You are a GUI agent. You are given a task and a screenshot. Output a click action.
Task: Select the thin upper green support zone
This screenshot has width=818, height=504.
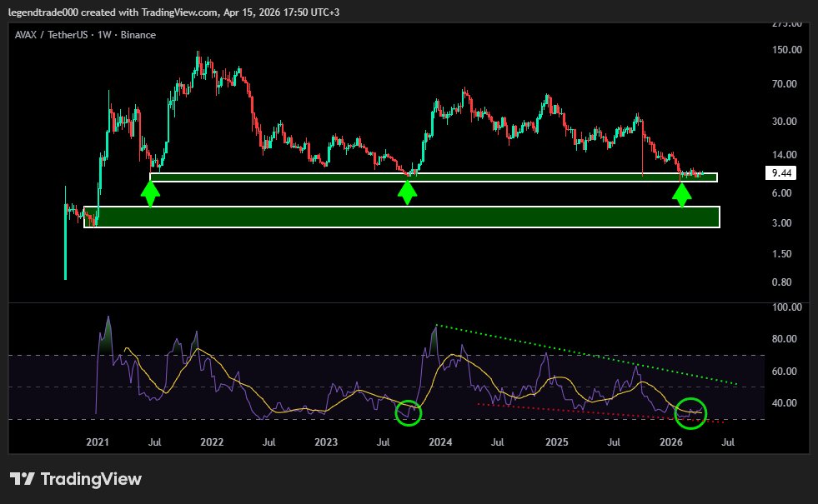(x=434, y=177)
